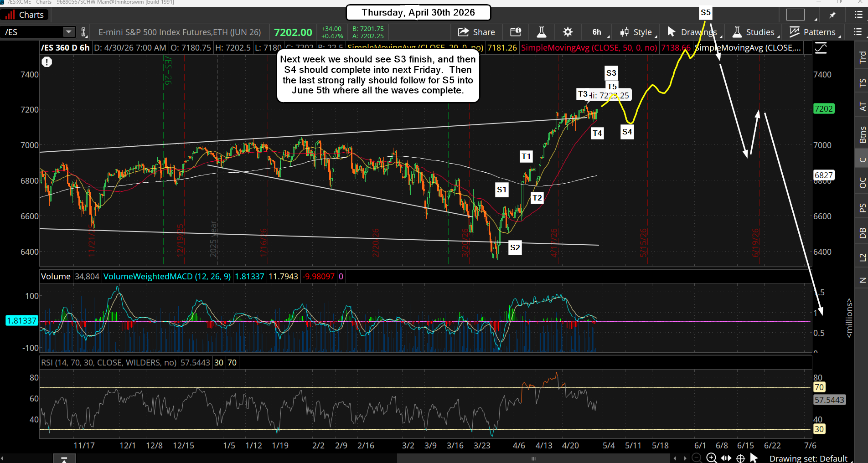Expand the Patterns dropdown
Image resolution: width=868 pixels, height=463 pixels.
point(814,32)
